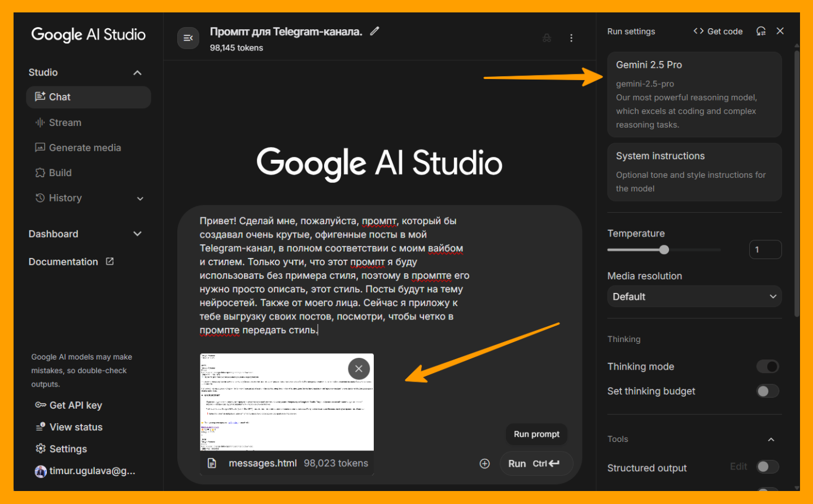Screen dimensions: 813x504
Task: Toggle Thinking mode switch
Action: 767,367
